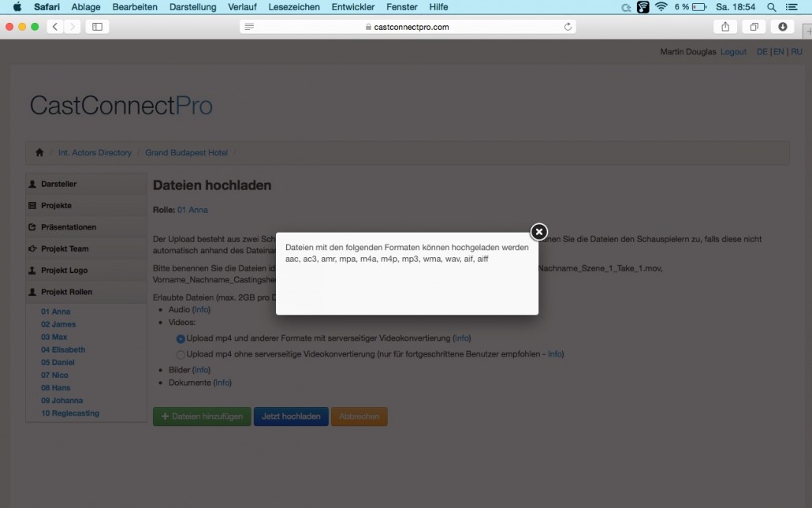This screenshot has width=812, height=508.
Task: Open the new tab plus button
Action: pyautogui.click(x=808, y=31)
